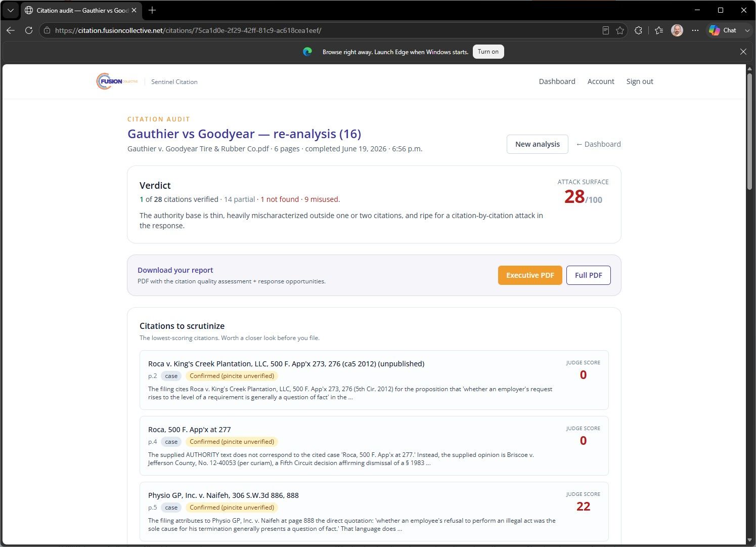
Task: Click the Gauthier vs Goodyear re-analysis title
Action: point(244,134)
